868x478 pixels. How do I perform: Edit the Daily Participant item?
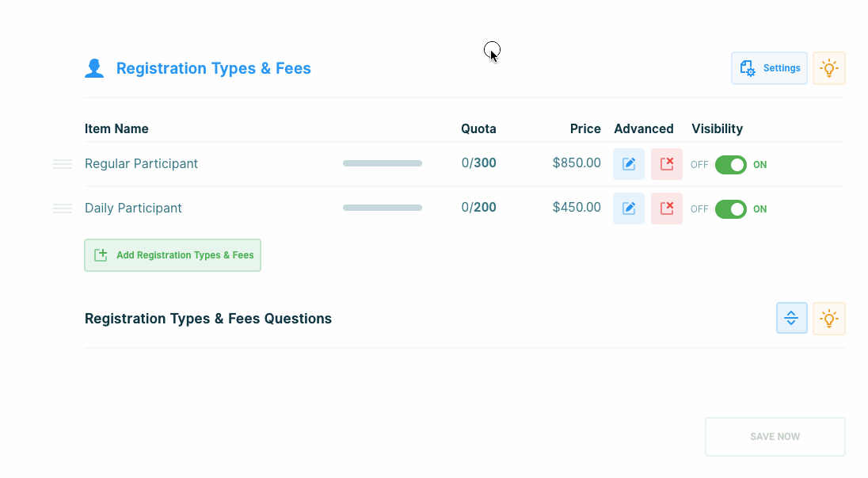tap(629, 208)
